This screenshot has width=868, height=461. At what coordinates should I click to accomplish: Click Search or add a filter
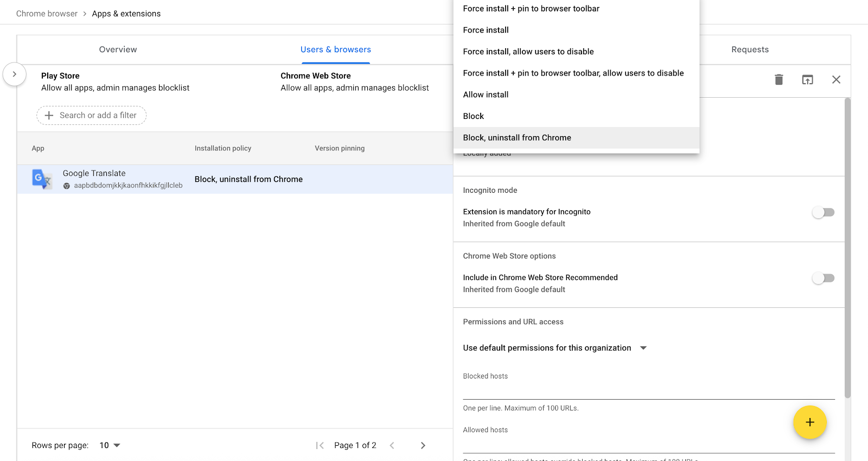coord(92,115)
